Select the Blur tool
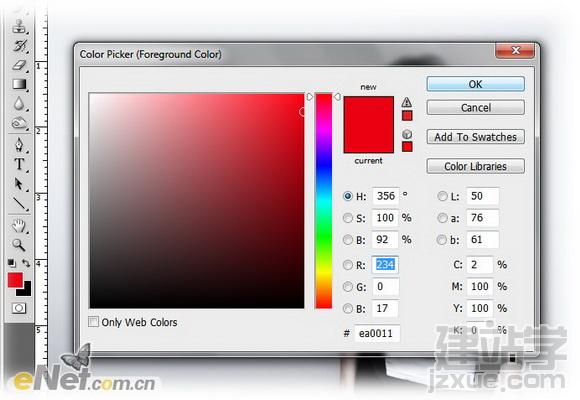This screenshot has width=580, height=400. [x=19, y=104]
